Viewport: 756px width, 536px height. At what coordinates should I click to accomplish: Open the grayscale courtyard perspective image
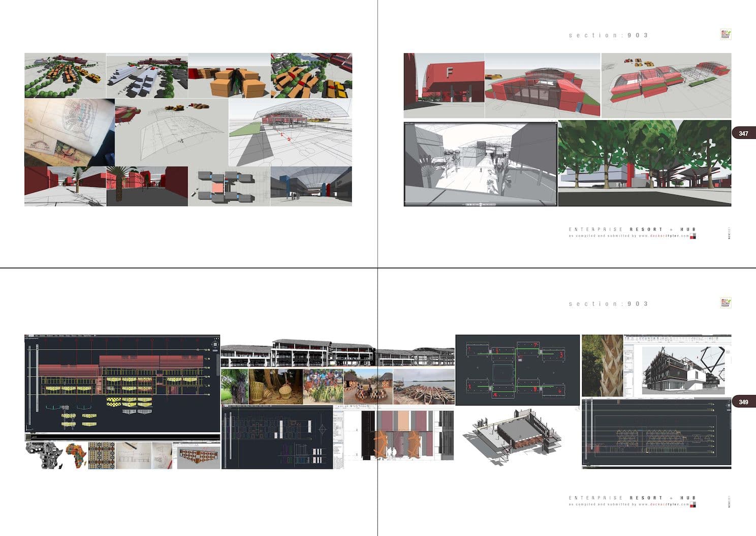pyautogui.click(x=480, y=163)
